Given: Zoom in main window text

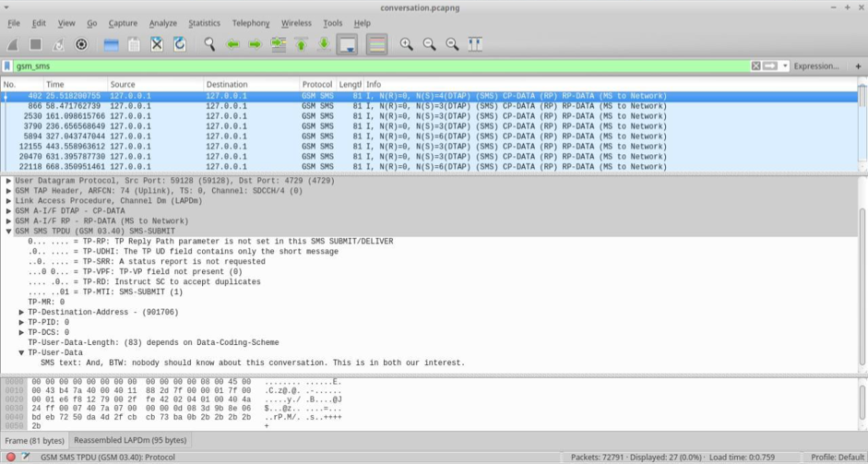Looking at the screenshot, I should [406, 45].
